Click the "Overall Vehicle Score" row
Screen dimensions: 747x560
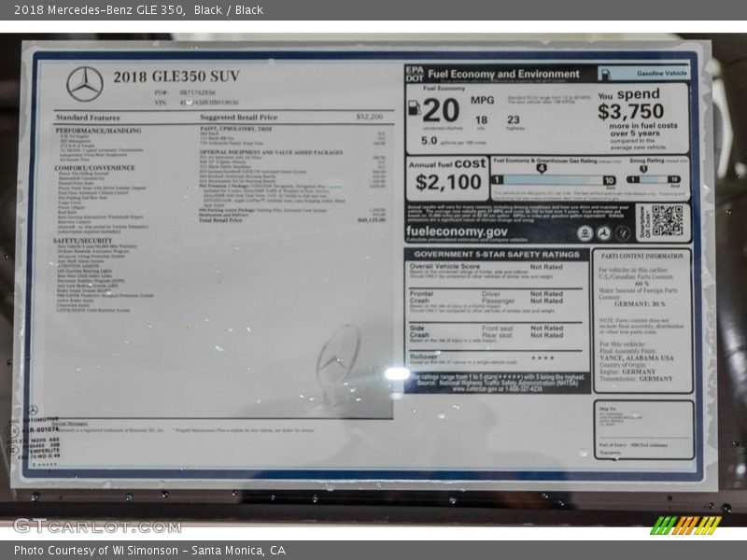pyautogui.click(x=497, y=272)
